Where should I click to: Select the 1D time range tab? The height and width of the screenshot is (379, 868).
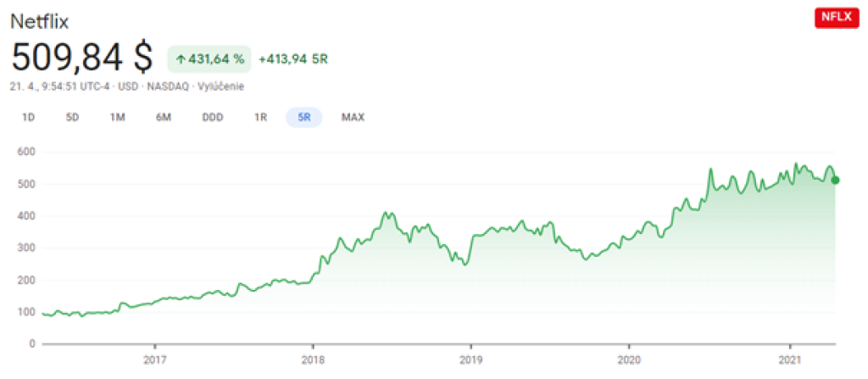tap(28, 118)
